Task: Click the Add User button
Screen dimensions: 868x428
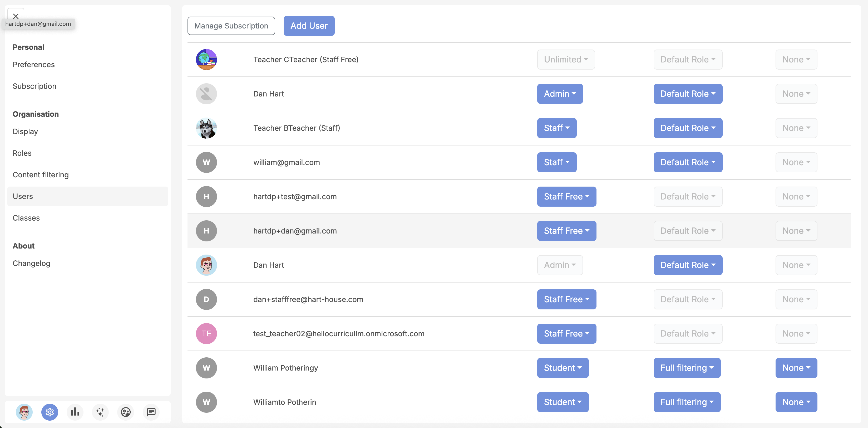Action: (309, 26)
